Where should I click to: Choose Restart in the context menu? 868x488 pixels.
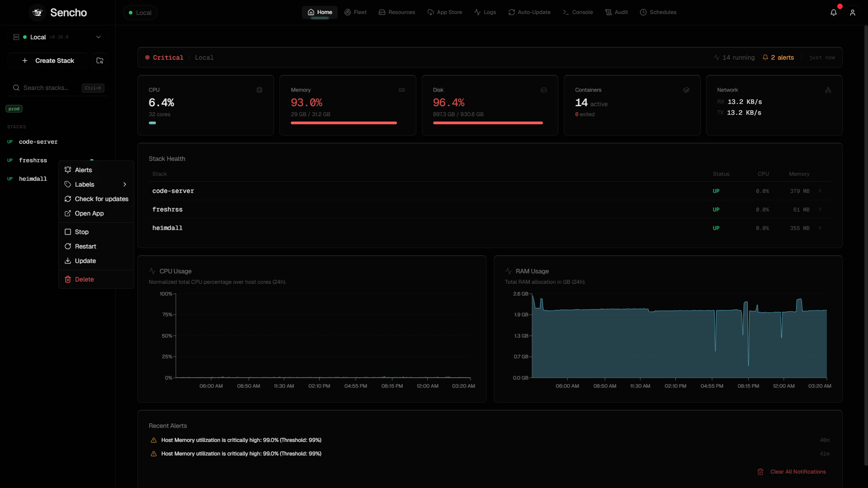(96, 246)
